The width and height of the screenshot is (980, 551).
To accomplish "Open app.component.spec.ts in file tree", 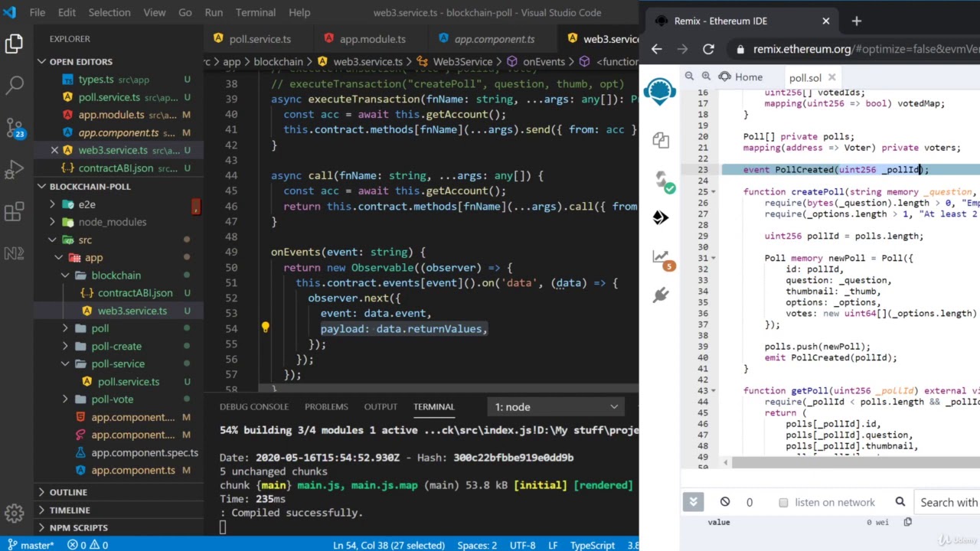I will [145, 452].
